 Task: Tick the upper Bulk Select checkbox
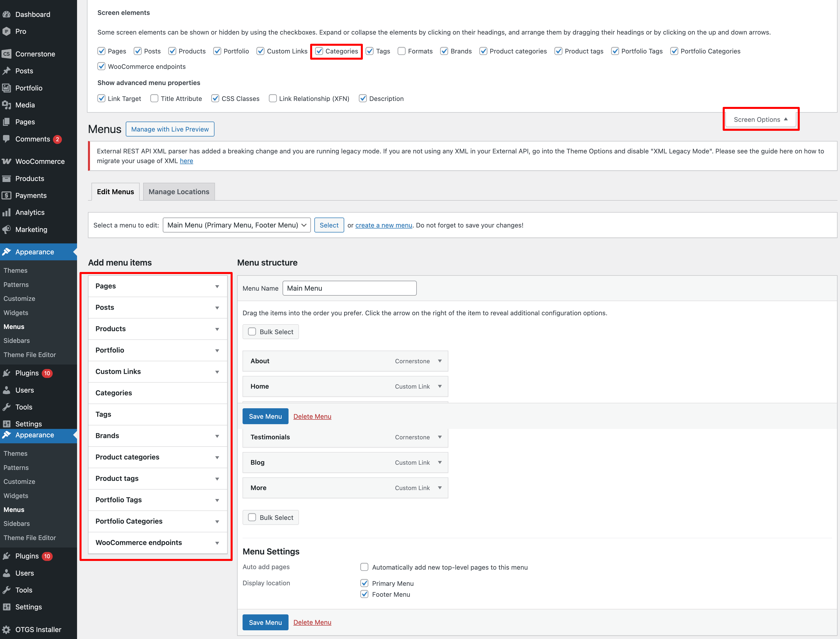click(x=252, y=332)
